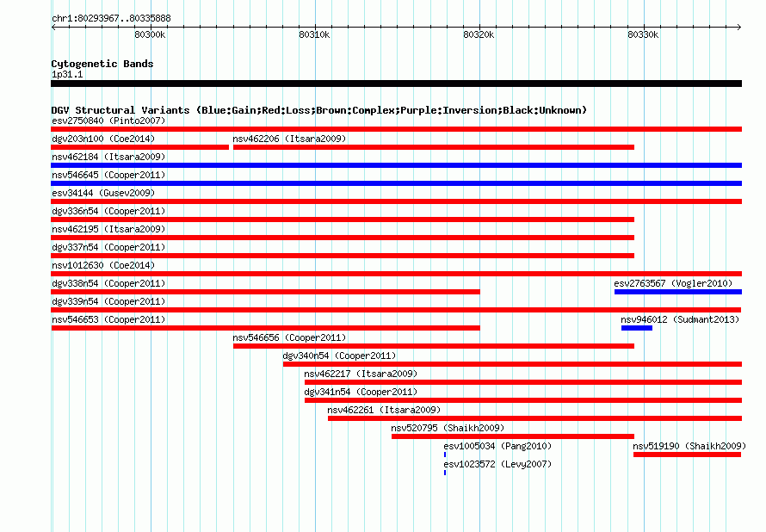Click the dgv341n54 (Cooper2011) label
This screenshot has width=766, height=532.
tap(361, 392)
